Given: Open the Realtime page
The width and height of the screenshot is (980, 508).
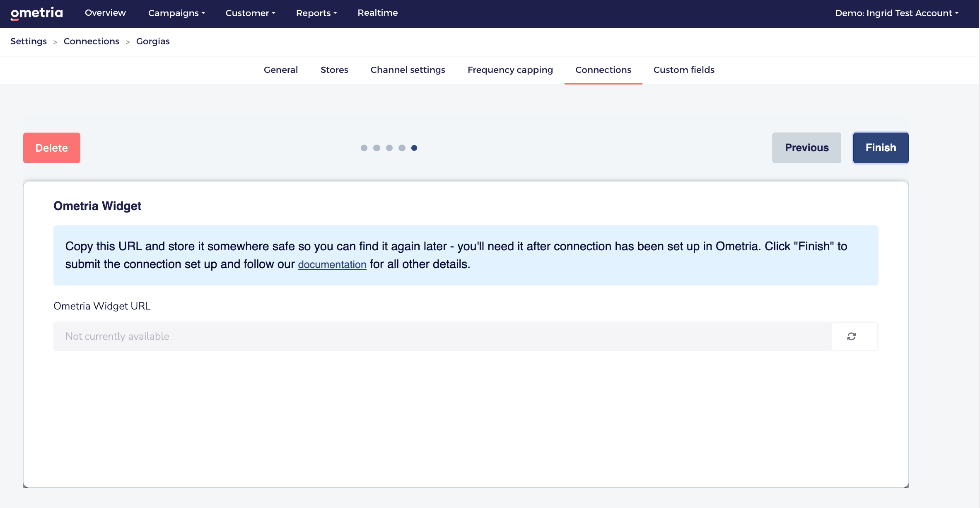Looking at the screenshot, I should pyautogui.click(x=378, y=13).
